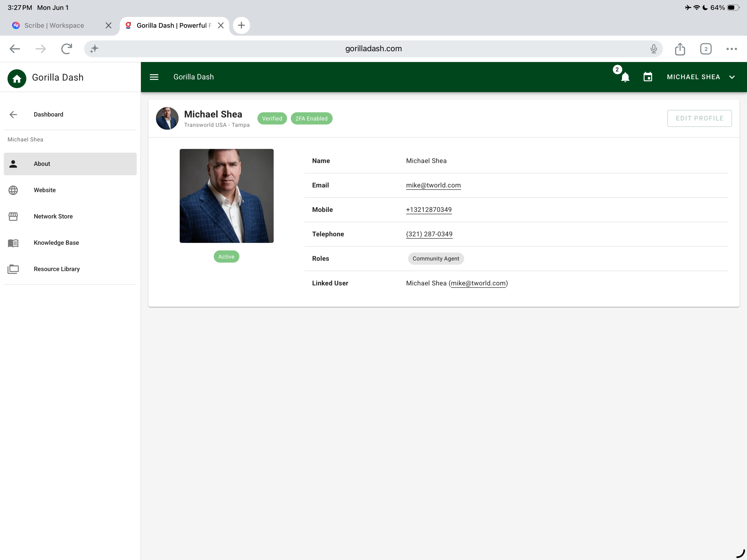Open a new browser tab
The height and width of the screenshot is (560, 747).
click(241, 25)
